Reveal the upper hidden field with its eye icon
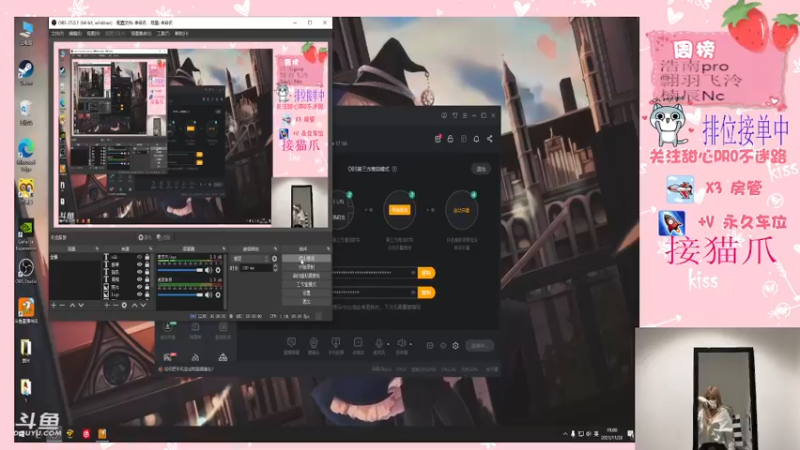 click(x=413, y=273)
